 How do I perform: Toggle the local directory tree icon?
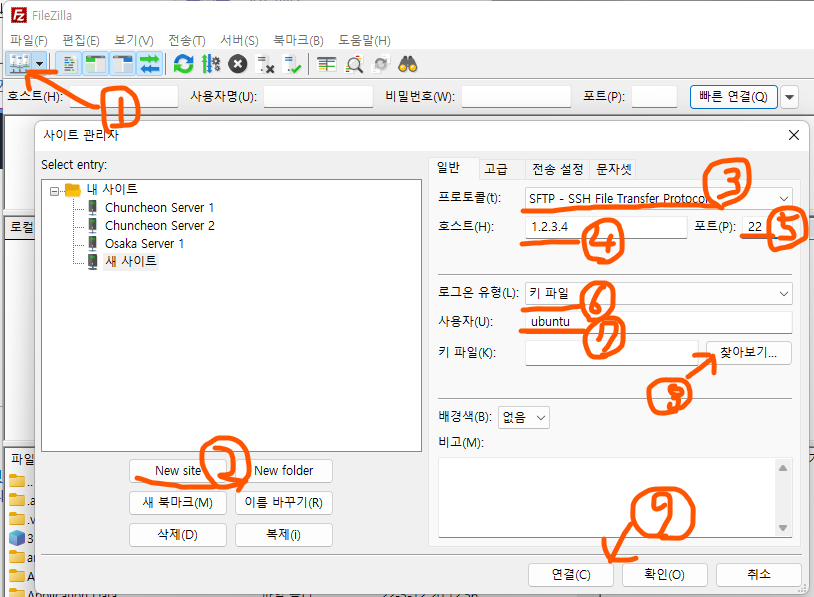pos(96,64)
